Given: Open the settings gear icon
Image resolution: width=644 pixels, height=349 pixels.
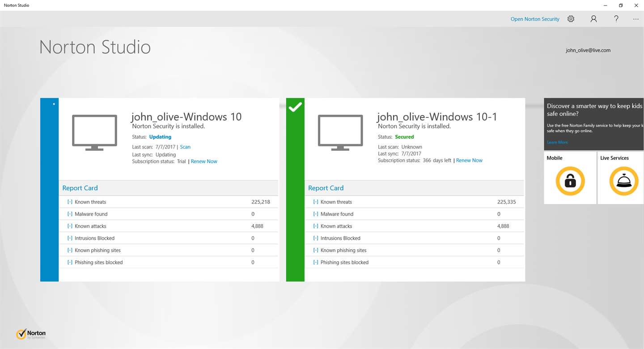Looking at the screenshot, I should coord(571,19).
